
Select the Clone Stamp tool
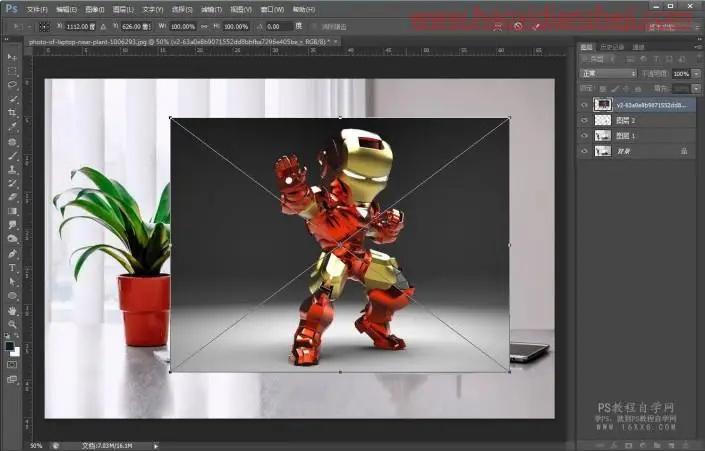click(x=12, y=170)
